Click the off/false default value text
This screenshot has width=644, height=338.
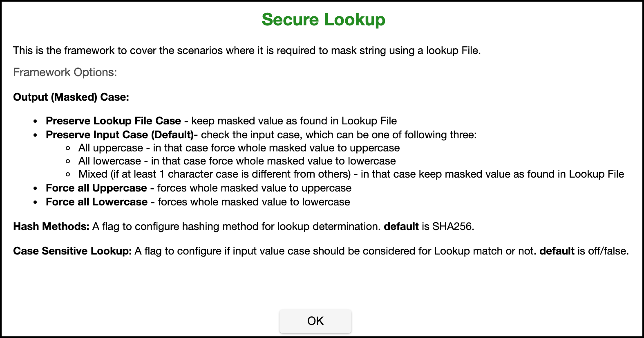[x=607, y=251]
